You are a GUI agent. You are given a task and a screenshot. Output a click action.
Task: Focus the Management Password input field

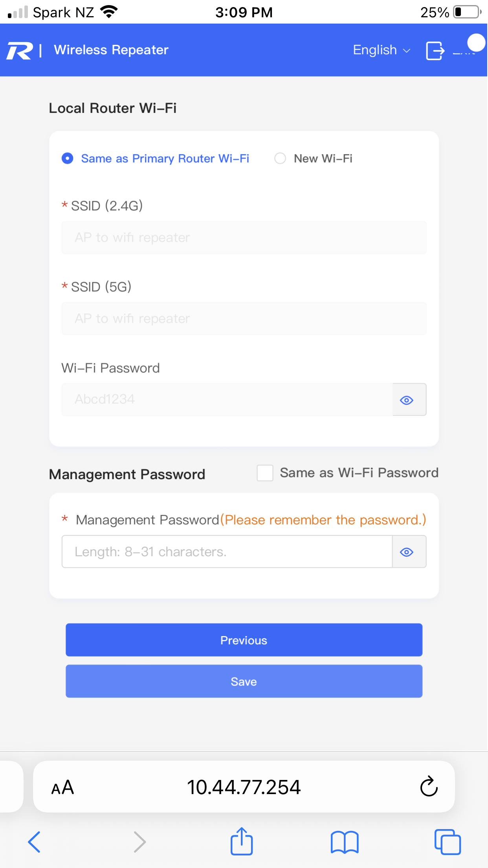click(227, 552)
